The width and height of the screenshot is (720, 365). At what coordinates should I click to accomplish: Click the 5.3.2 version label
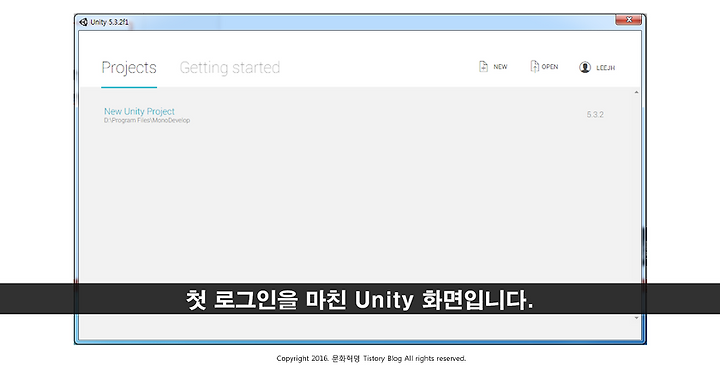tap(595, 114)
